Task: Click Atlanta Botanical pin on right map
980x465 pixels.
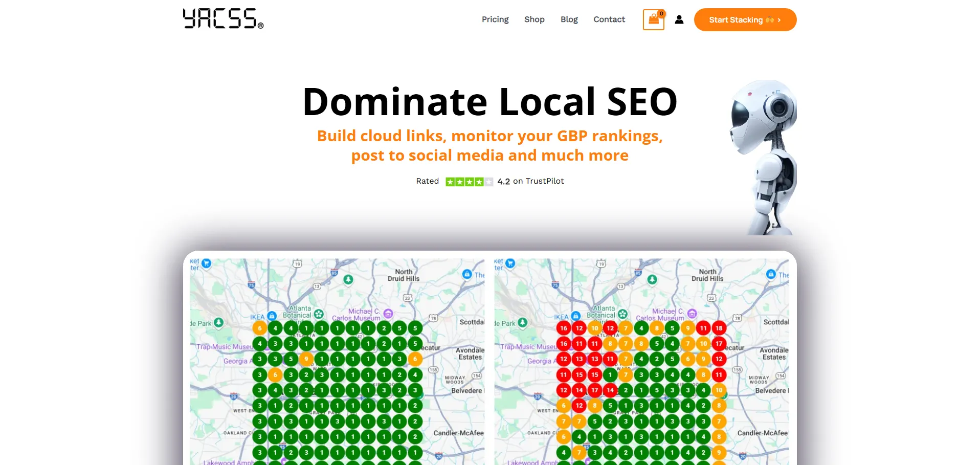Action: click(x=622, y=314)
